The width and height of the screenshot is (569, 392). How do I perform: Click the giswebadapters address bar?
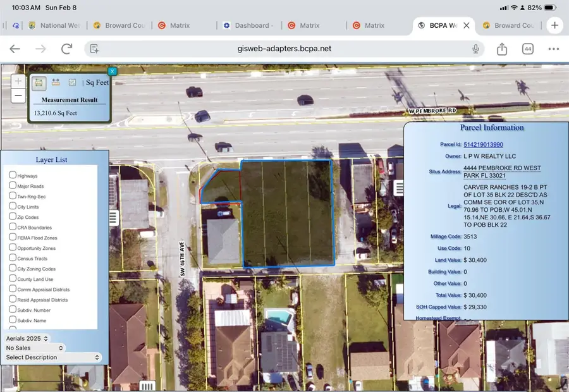(284, 48)
